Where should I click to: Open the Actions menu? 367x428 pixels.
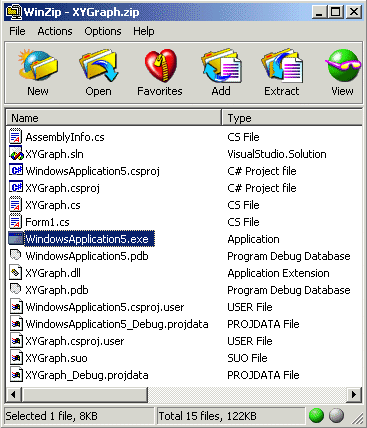coord(55,31)
